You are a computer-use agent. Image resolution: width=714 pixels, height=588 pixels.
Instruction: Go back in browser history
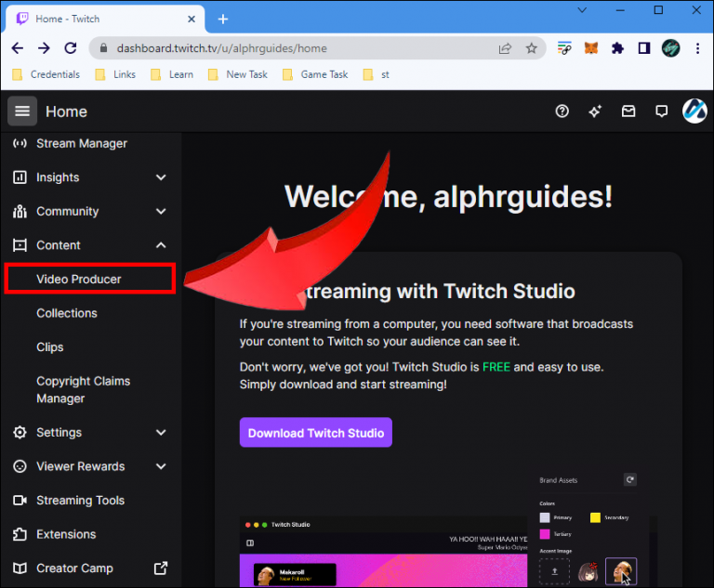[18, 47]
